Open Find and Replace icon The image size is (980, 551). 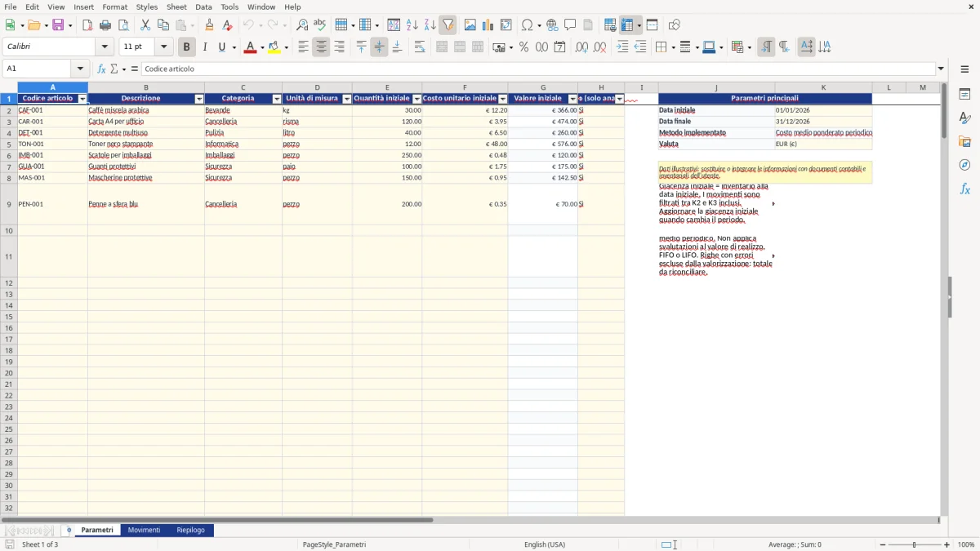click(302, 25)
